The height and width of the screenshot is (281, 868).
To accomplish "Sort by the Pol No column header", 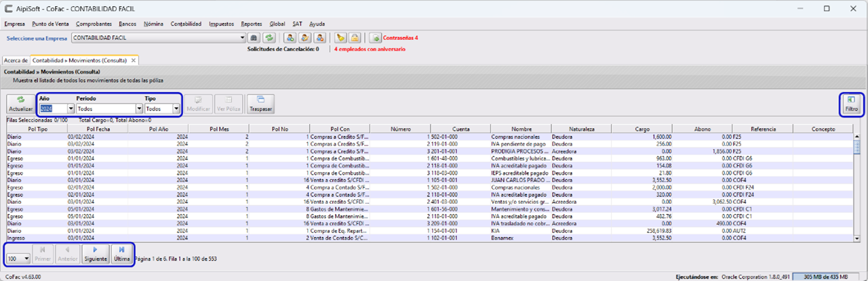I will pyautogui.click(x=279, y=128).
